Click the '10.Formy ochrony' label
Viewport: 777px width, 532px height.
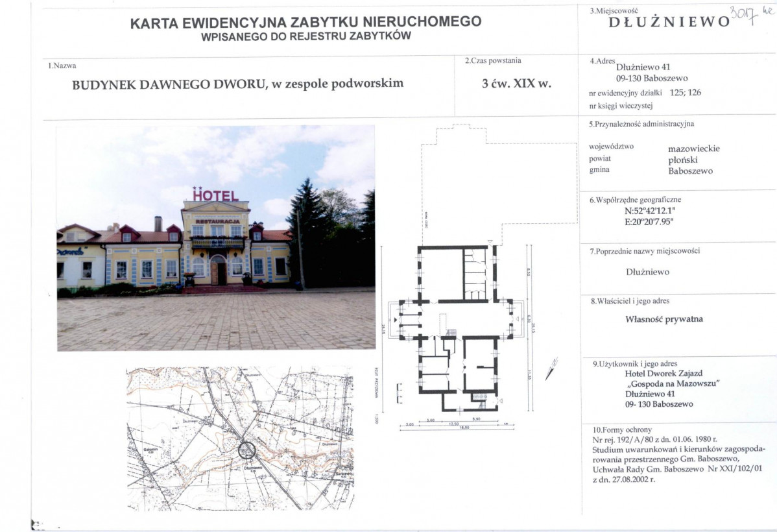tap(622, 430)
